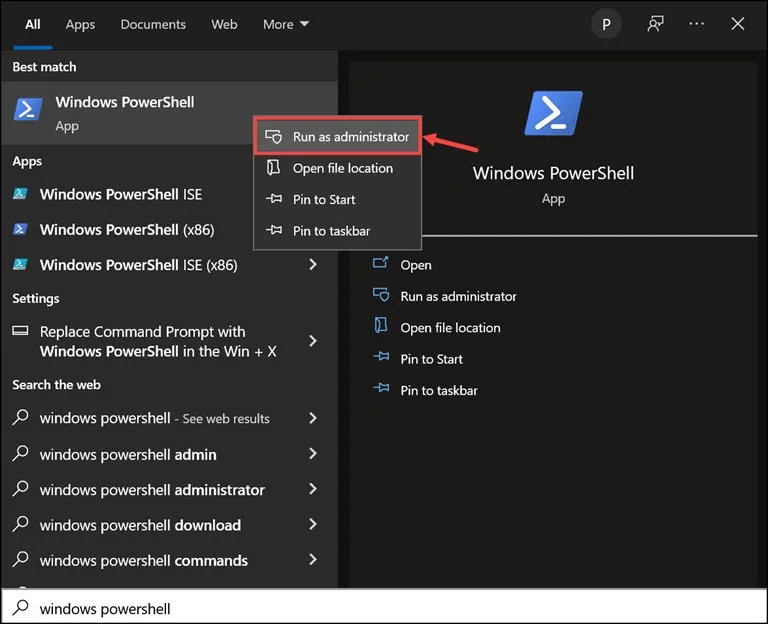Click pin icon beside preview Pin to taskbar
The height and width of the screenshot is (624, 768).
point(381,388)
